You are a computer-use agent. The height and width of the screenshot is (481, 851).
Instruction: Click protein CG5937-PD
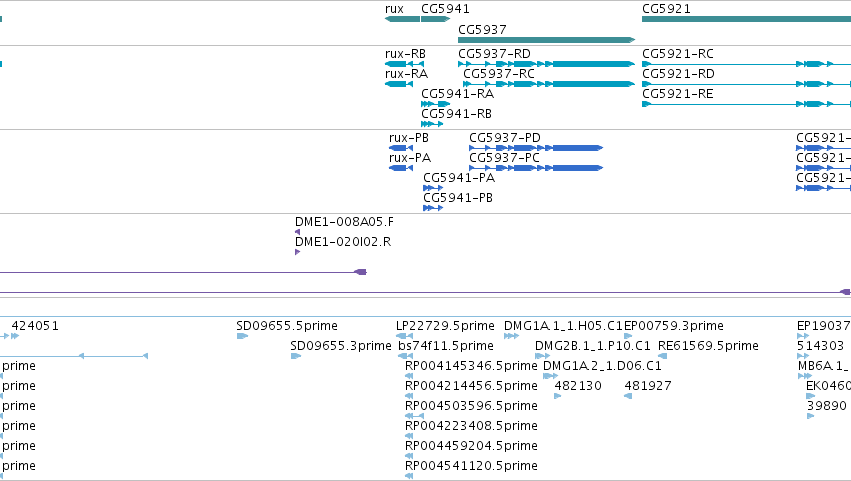coord(505,138)
